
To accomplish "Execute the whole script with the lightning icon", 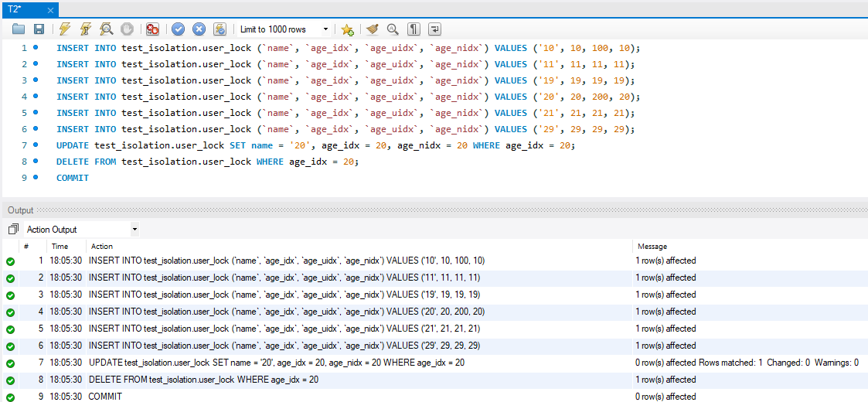I will (x=65, y=29).
